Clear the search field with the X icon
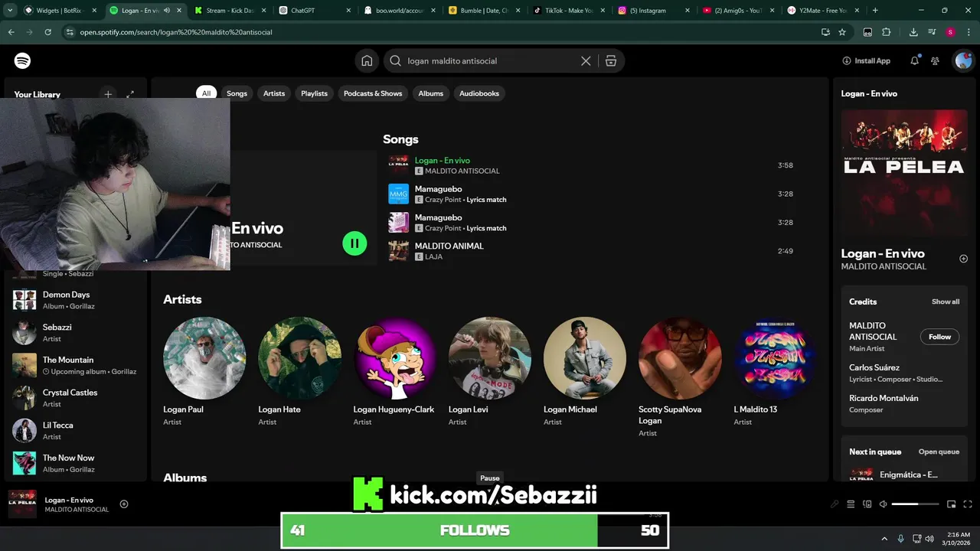Screen dimensions: 980x551 point(586,60)
